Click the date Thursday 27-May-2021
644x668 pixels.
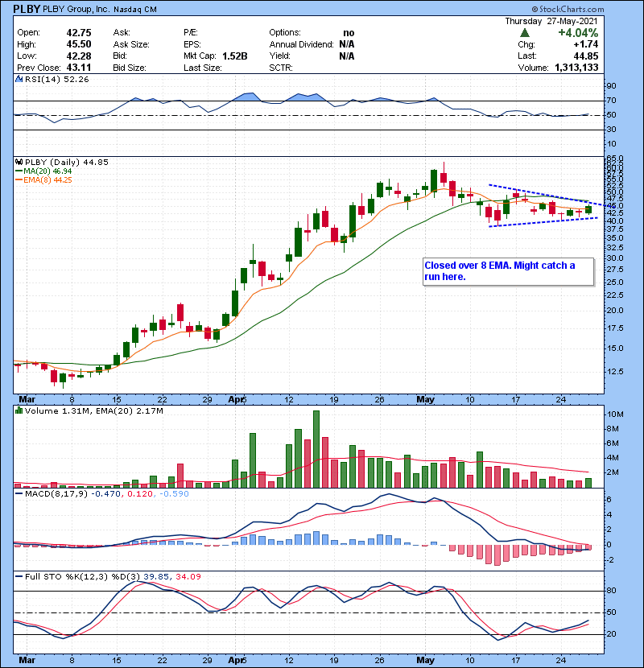[x=551, y=21]
